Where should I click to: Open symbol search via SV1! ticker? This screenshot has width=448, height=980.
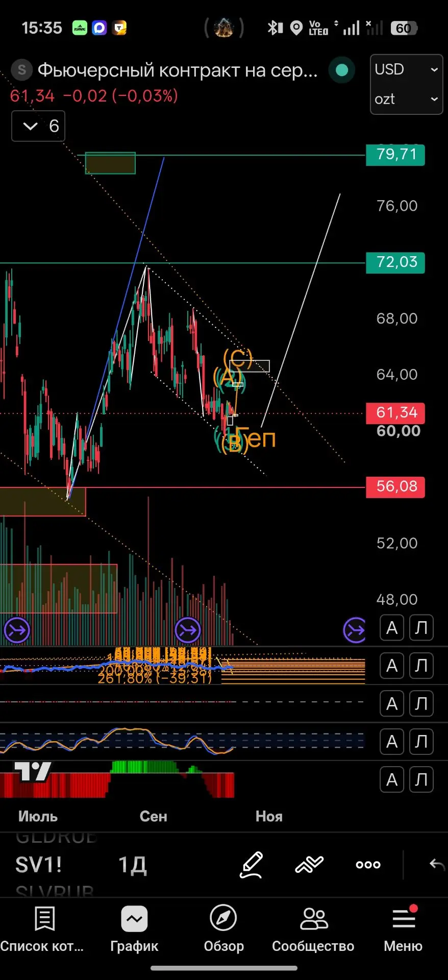pos(39,865)
